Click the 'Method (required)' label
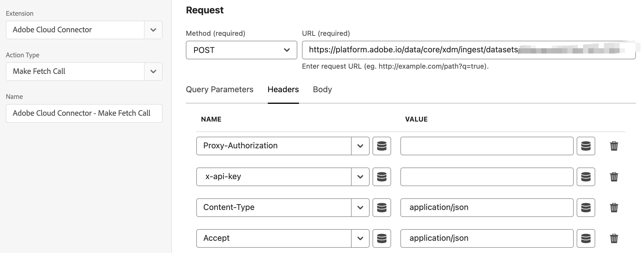This screenshot has height=253, width=644. coord(215,33)
